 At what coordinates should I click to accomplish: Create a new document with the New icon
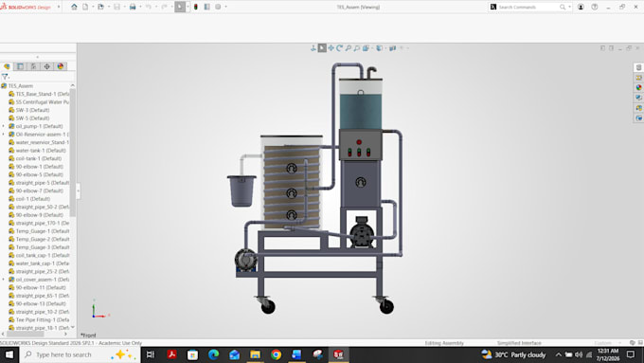(x=85, y=7)
